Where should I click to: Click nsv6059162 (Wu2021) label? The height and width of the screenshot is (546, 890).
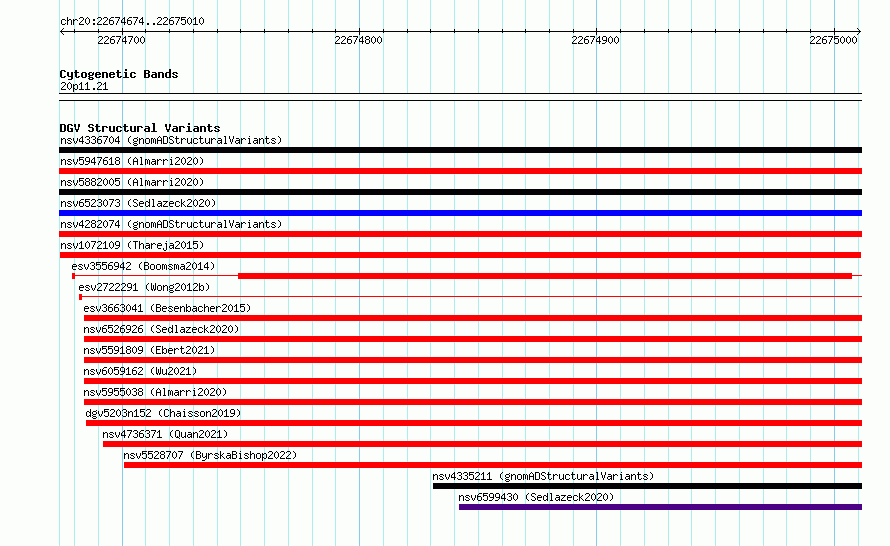coord(140,371)
